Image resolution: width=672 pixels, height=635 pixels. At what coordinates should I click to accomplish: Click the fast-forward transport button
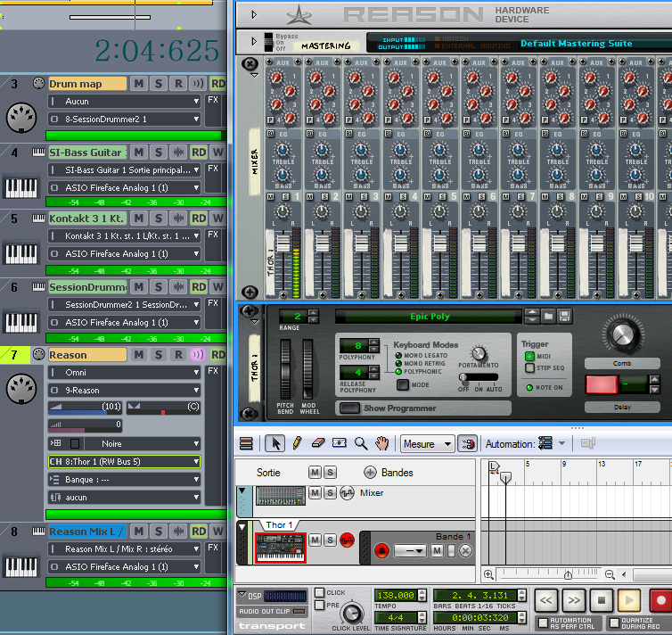[574, 600]
